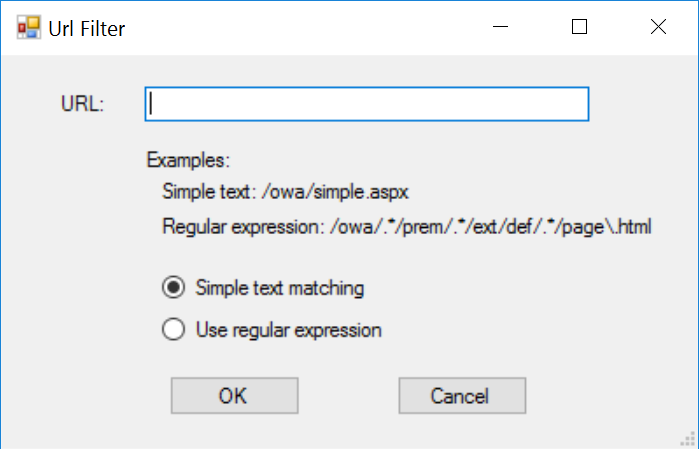Viewport: 699px width, 449px height.
Task: Click the "URL:" field label
Action: pyautogui.click(x=83, y=104)
